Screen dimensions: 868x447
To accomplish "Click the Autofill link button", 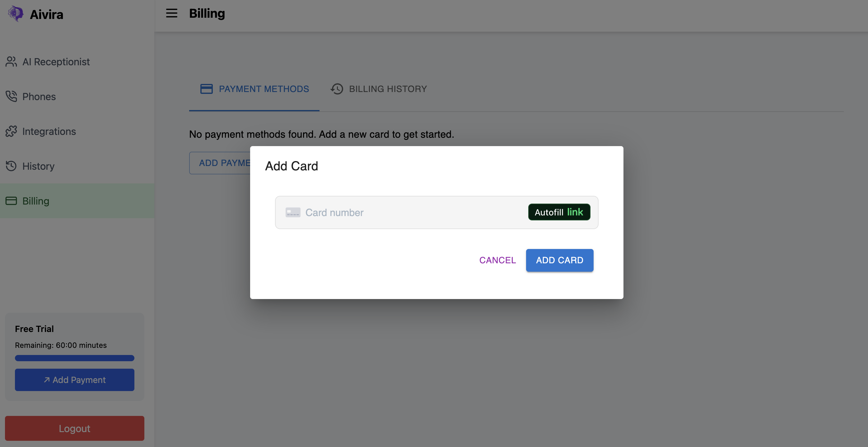I will pyautogui.click(x=559, y=212).
